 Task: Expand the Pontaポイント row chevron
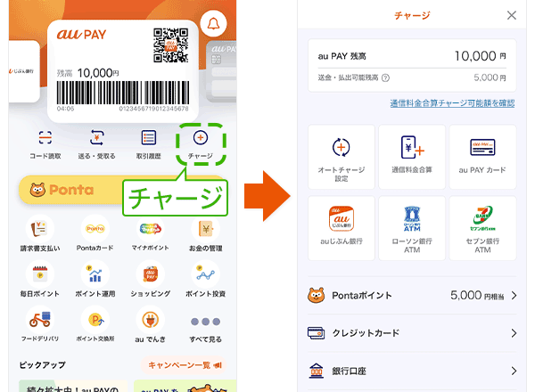point(514,296)
